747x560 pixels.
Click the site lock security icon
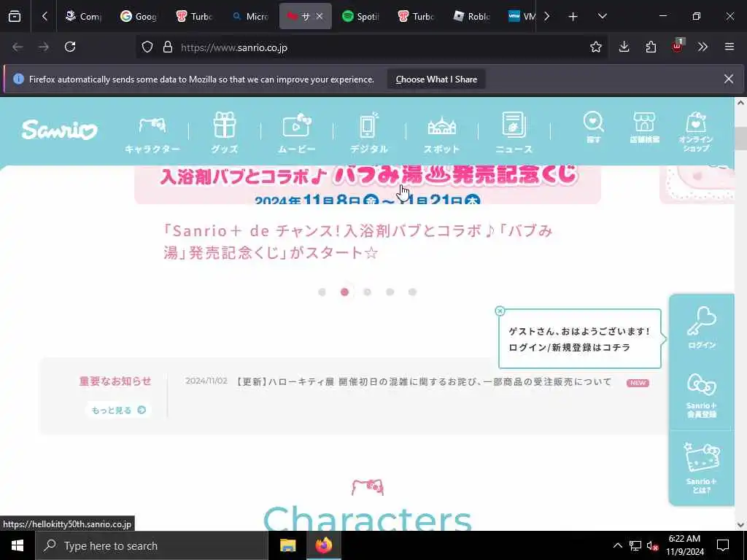point(168,47)
